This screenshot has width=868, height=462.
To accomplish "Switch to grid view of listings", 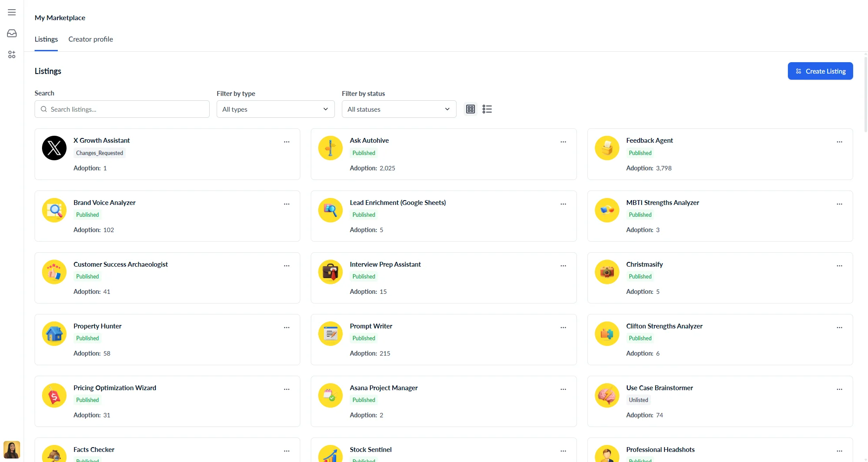I will point(470,109).
